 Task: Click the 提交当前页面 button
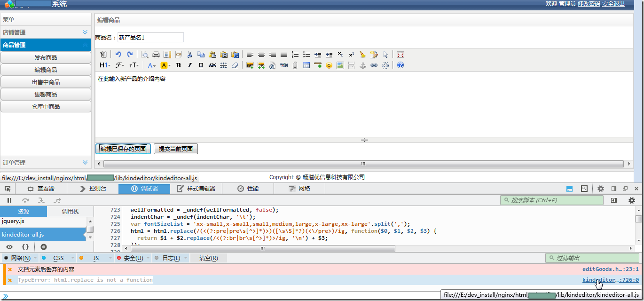[176, 149]
